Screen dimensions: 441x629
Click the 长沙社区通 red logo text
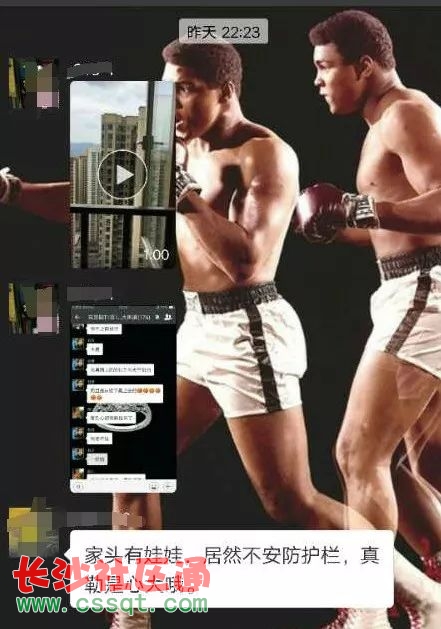[112, 574]
